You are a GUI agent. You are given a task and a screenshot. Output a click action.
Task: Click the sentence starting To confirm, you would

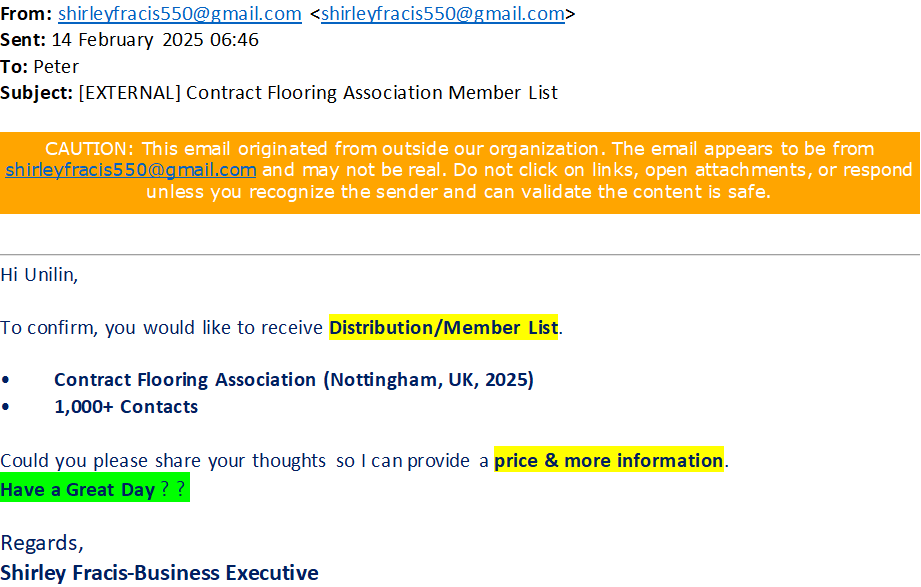tap(281, 327)
